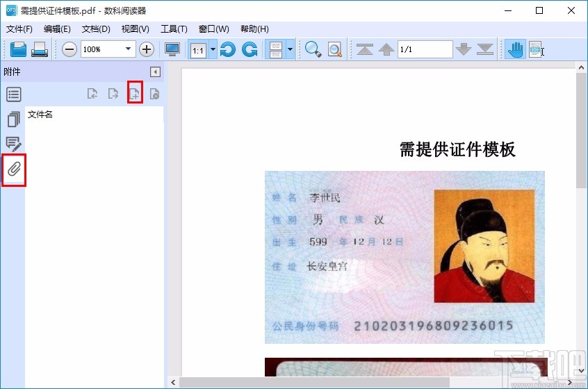Minimize the reader window
The width and height of the screenshot is (588, 389).
coord(508,10)
